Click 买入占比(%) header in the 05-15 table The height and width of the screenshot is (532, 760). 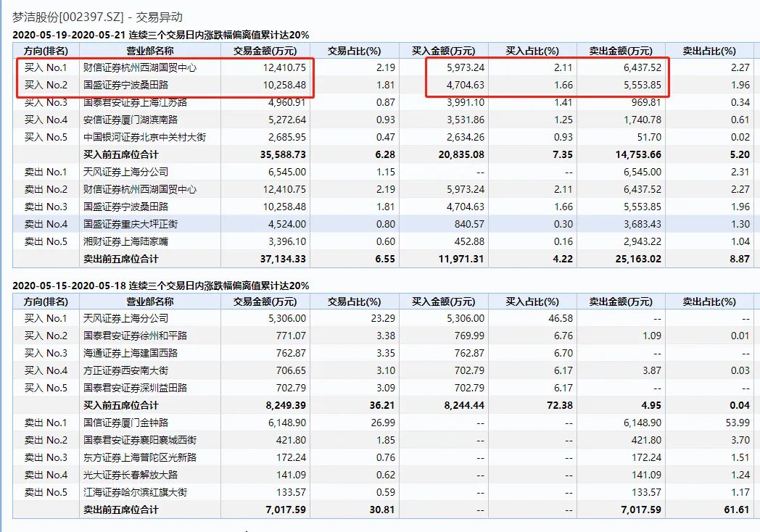pos(532,302)
